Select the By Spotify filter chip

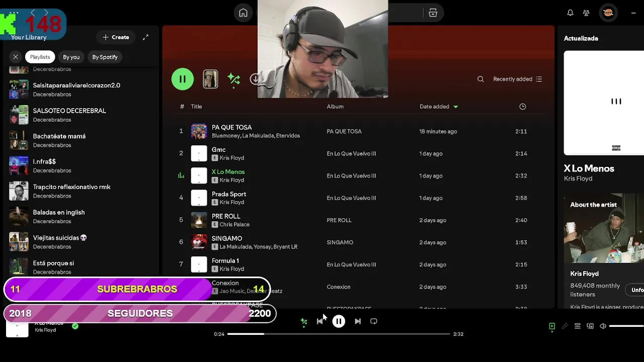[x=105, y=57]
